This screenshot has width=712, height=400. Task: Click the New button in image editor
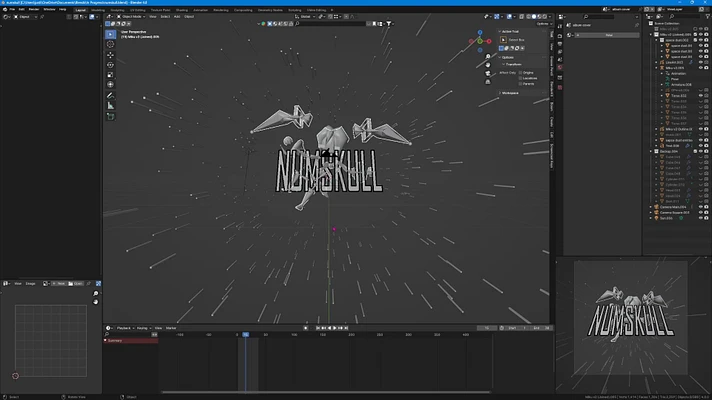pyautogui.click(x=59, y=283)
